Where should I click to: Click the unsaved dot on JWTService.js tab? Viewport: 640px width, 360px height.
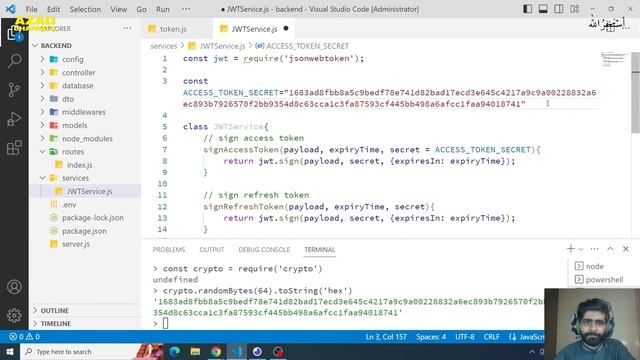pos(286,29)
